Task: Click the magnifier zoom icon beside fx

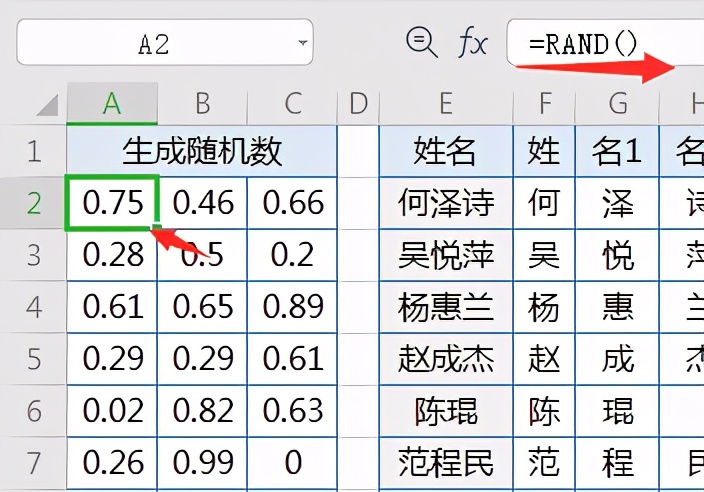Action: (421, 42)
